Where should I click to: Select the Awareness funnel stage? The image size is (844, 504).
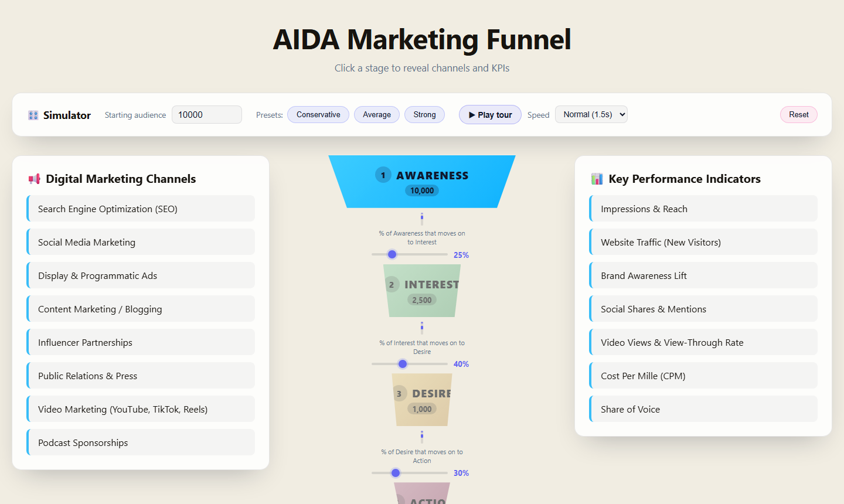(x=422, y=182)
